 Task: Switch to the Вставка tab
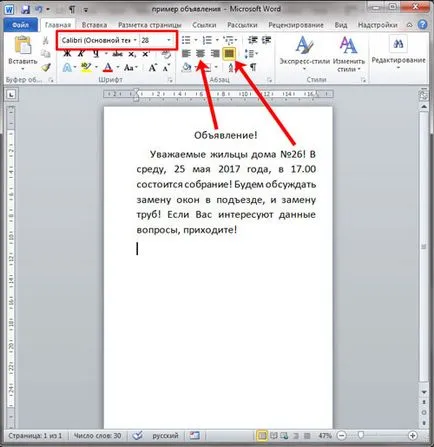click(94, 25)
